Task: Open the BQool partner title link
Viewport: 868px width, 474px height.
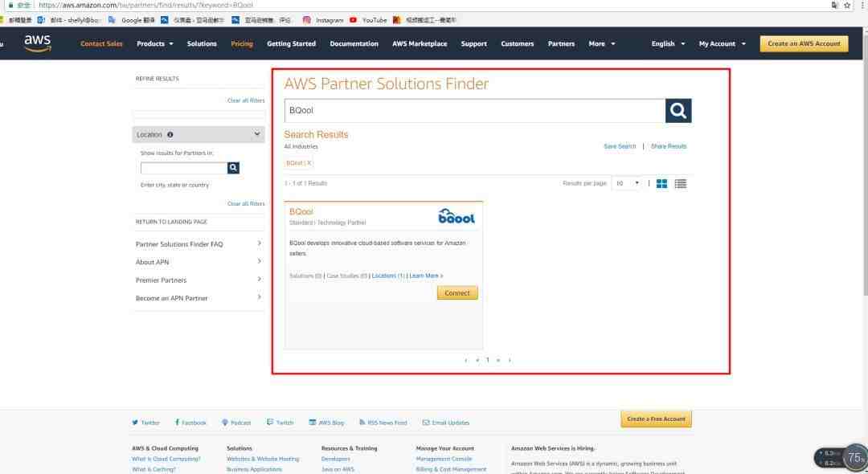Action: (x=301, y=212)
